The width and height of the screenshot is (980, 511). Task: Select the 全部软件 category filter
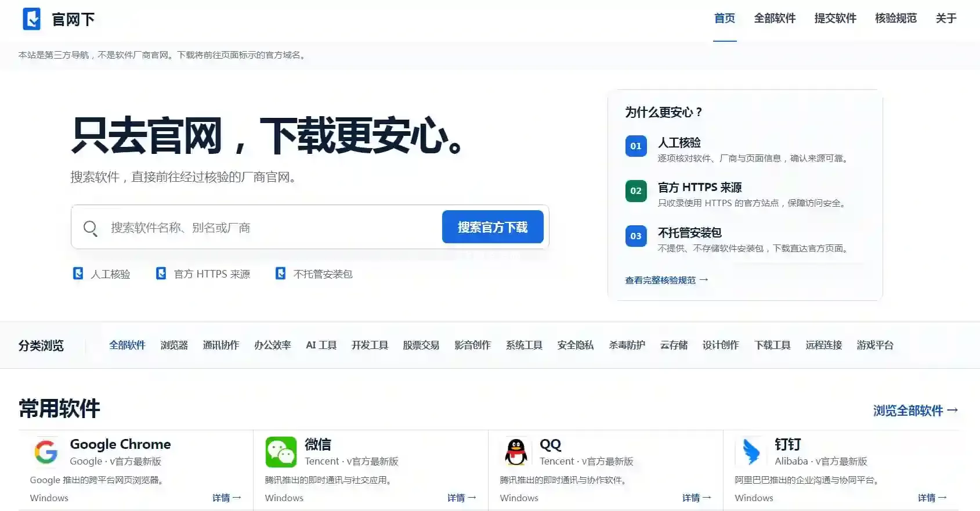(127, 345)
